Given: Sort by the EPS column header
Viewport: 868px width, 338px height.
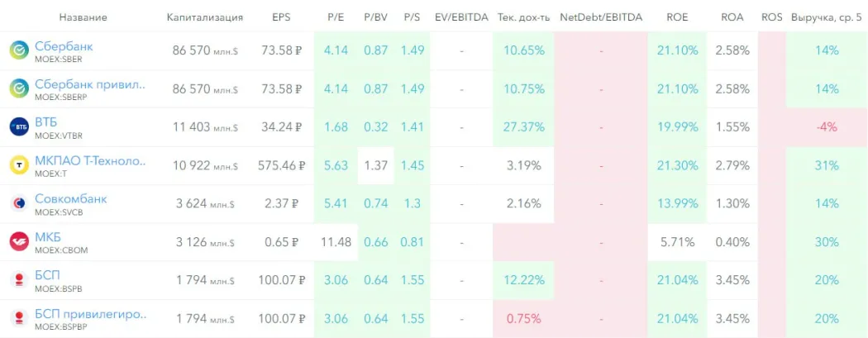Looking at the screenshot, I should [x=281, y=17].
